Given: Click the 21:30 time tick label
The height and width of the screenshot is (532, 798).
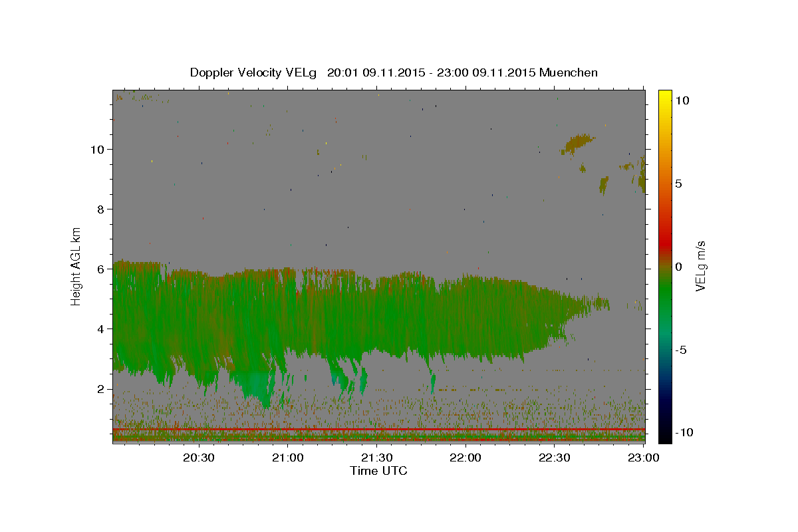Looking at the screenshot, I should (376, 458).
